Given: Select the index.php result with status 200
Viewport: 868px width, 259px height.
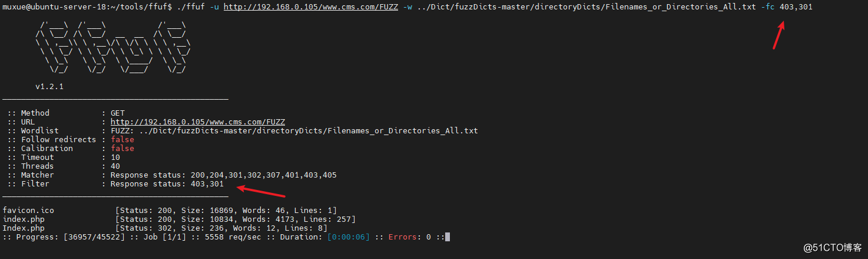Looking at the screenshot, I should 179,219.
